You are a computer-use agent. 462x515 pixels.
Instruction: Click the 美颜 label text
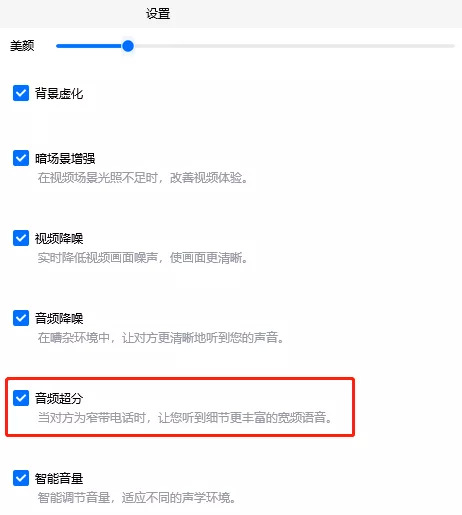(22, 46)
